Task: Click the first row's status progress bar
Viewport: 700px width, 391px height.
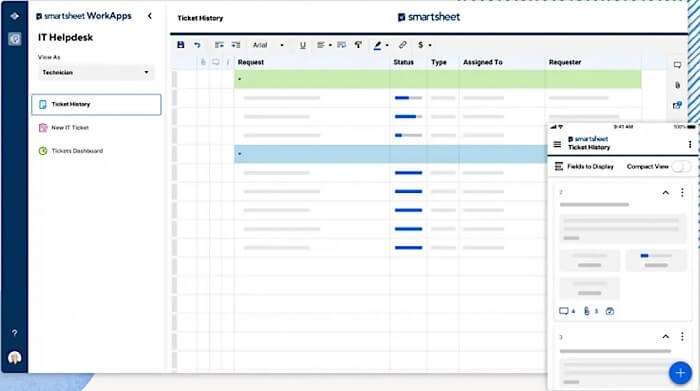Action: pyautogui.click(x=408, y=98)
